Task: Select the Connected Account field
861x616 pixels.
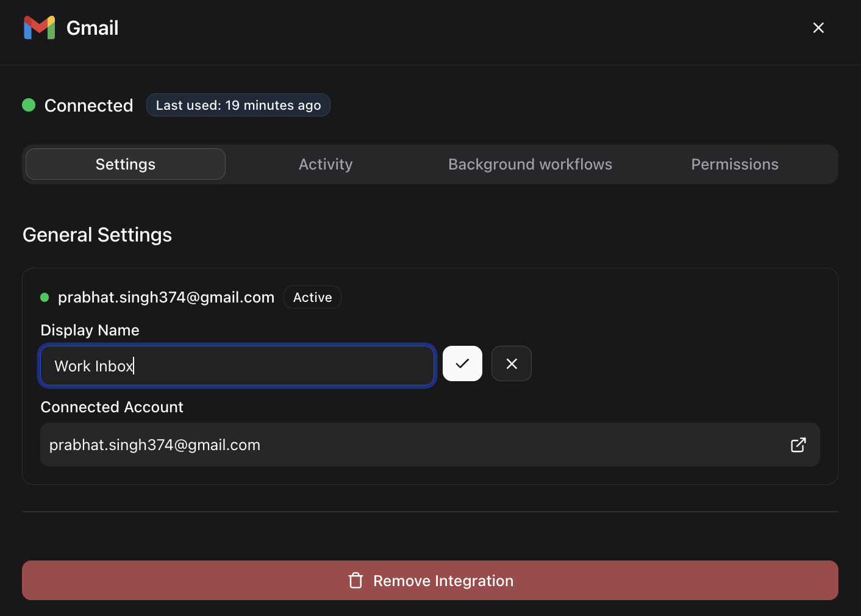Action: pyautogui.click(x=430, y=445)
